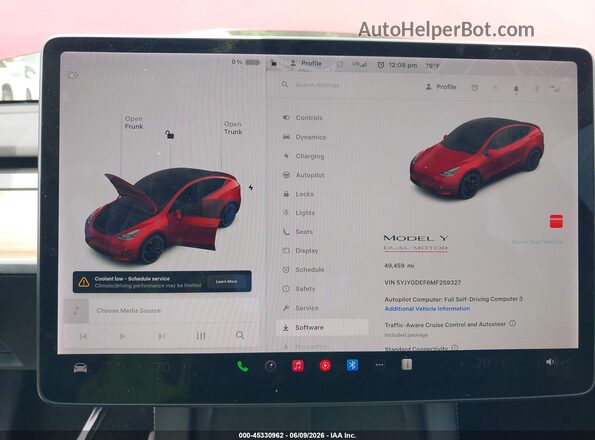
Task: Tap the red color swatch beside the car
Action: tap(556, 221)
